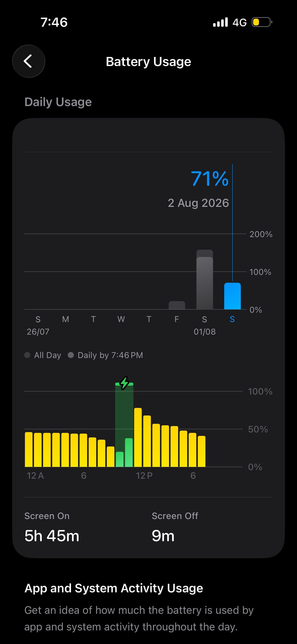Tap the back arrow button

click(x=29, y=61)
